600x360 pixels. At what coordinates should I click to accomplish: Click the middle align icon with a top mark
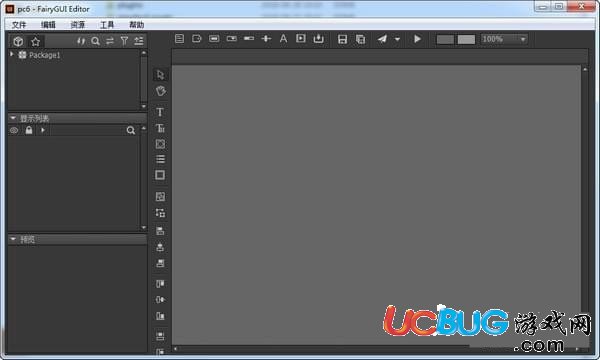point(160,247)
